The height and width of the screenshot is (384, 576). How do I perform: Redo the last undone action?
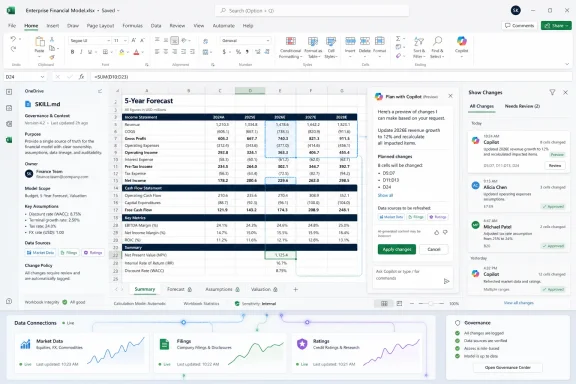coord(13,49)
